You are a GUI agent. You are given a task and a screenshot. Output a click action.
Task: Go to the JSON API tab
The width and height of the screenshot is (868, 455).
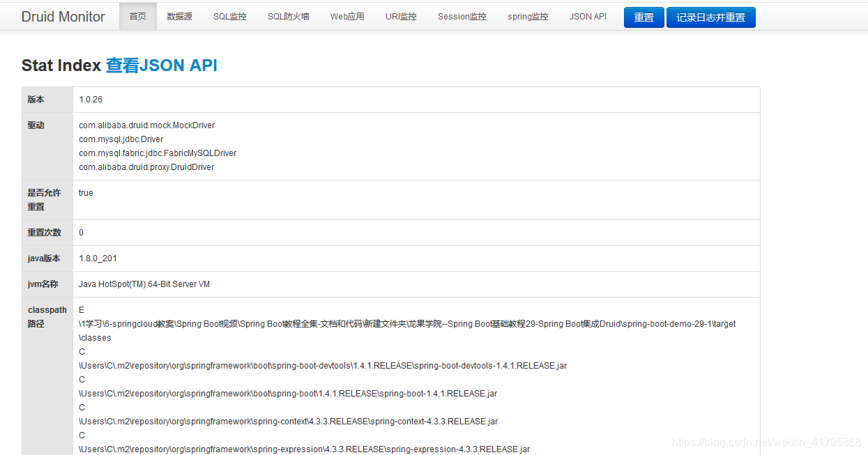pyautogui.click(x=588, y=17)
